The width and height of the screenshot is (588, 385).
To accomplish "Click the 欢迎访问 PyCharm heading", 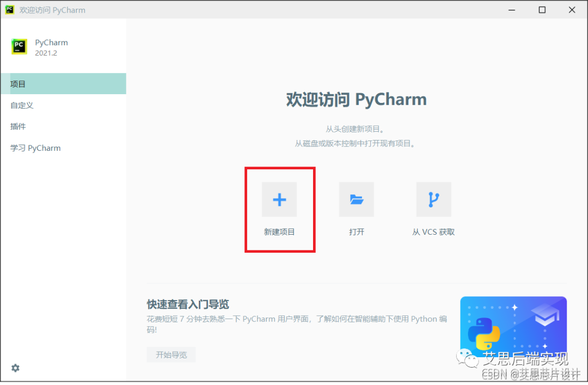I will (x=357, y=100).
